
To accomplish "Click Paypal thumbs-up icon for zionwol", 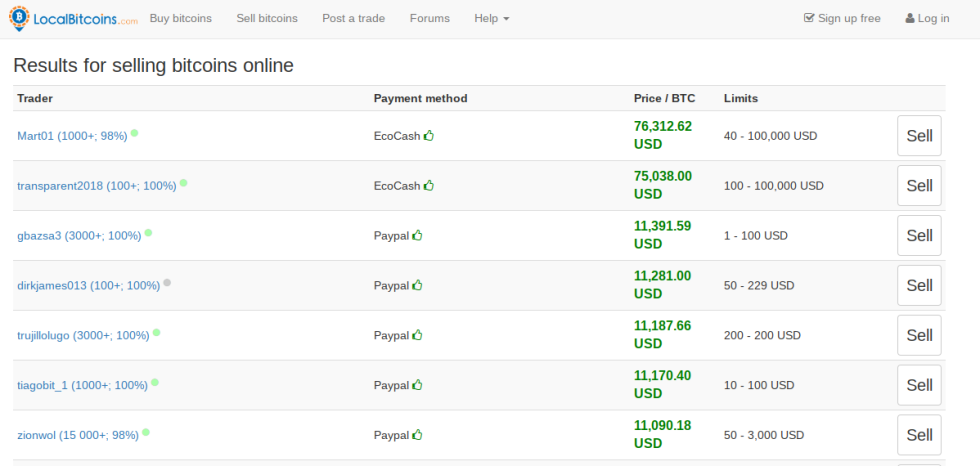I will click(417, 435).
